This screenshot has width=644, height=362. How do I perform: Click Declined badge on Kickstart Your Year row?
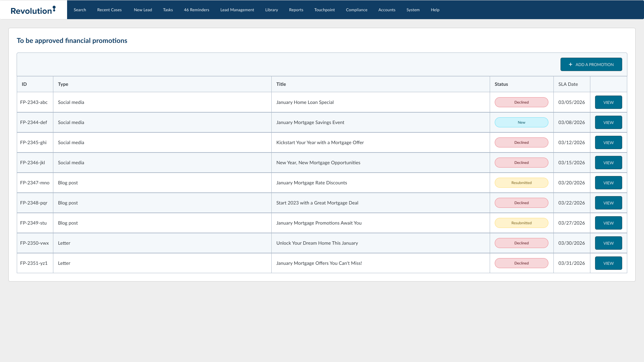click(521, 142)
